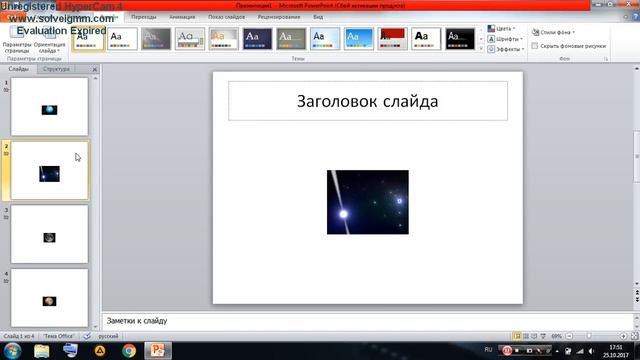The height and width of the screenshot is (360, 640).
Task: Click the Заголовок слайда title placeholder
Action: pyautogui.click(x=368, y=101)
